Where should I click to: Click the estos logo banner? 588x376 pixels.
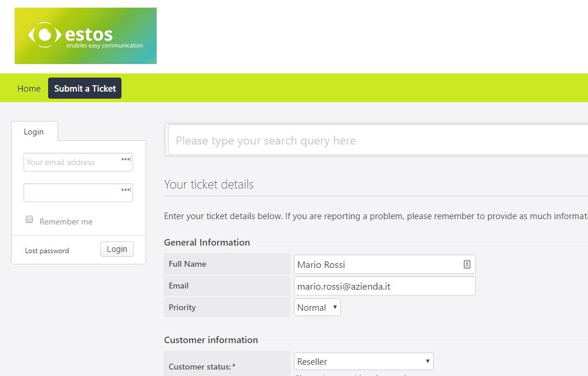86,36
